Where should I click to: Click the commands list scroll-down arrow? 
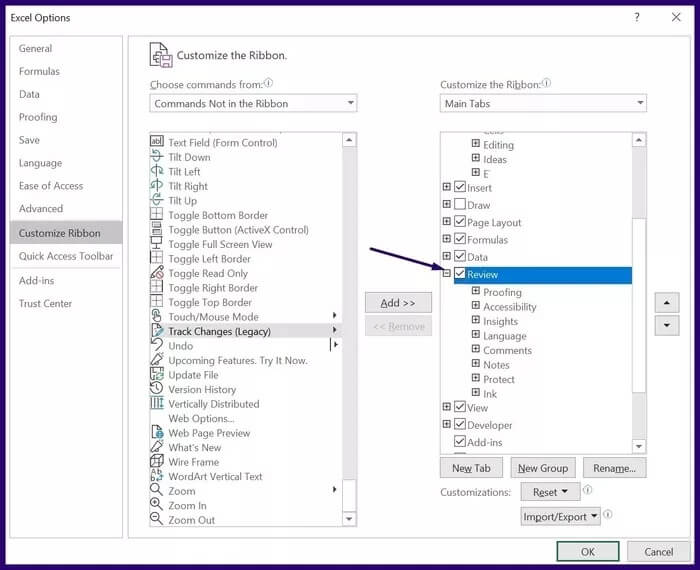[x=349, y=519]
